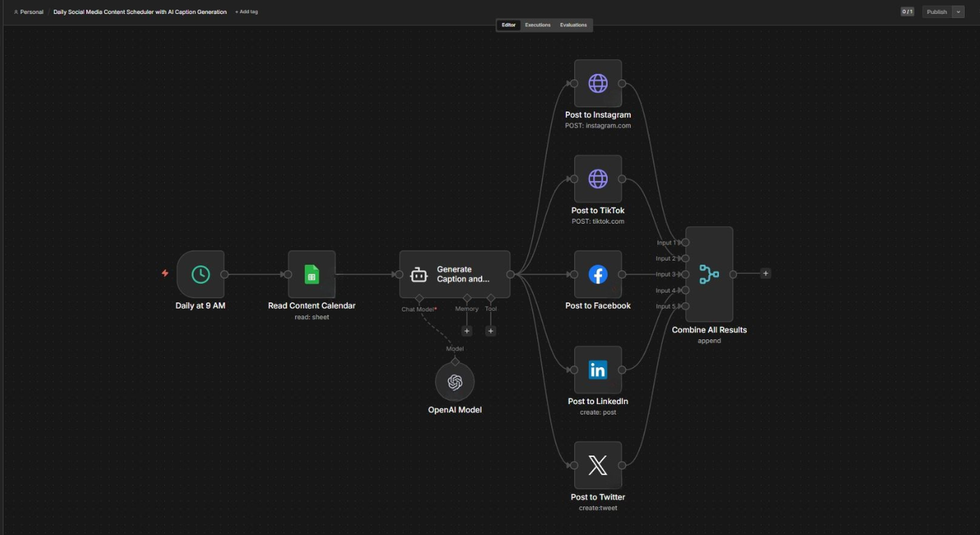The width and height of the screenshot is (980, 535).
Task: Add a Memory sub-node to the AI agent
Action: 466,330
